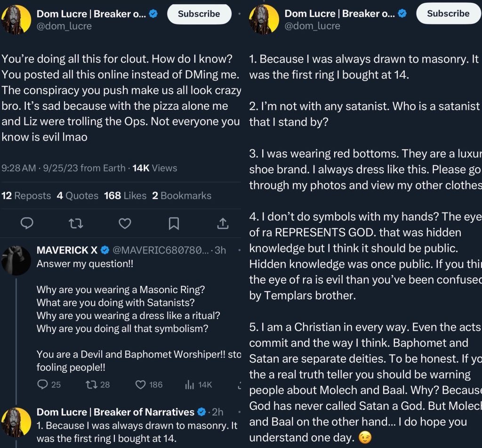
Task: Click the reply icon showing 25 on MAVERICK X's comment
Action: [x=42, y=384]
